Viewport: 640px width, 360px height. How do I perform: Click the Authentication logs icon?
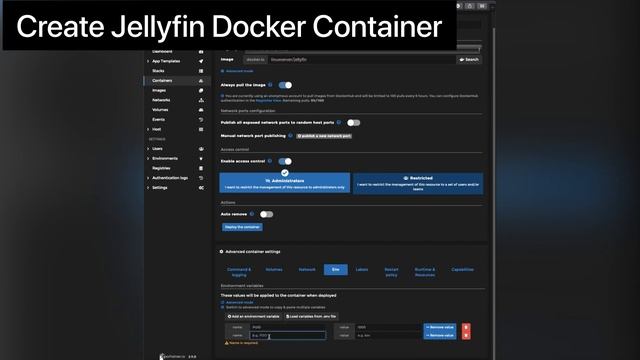tap(201, 178)
